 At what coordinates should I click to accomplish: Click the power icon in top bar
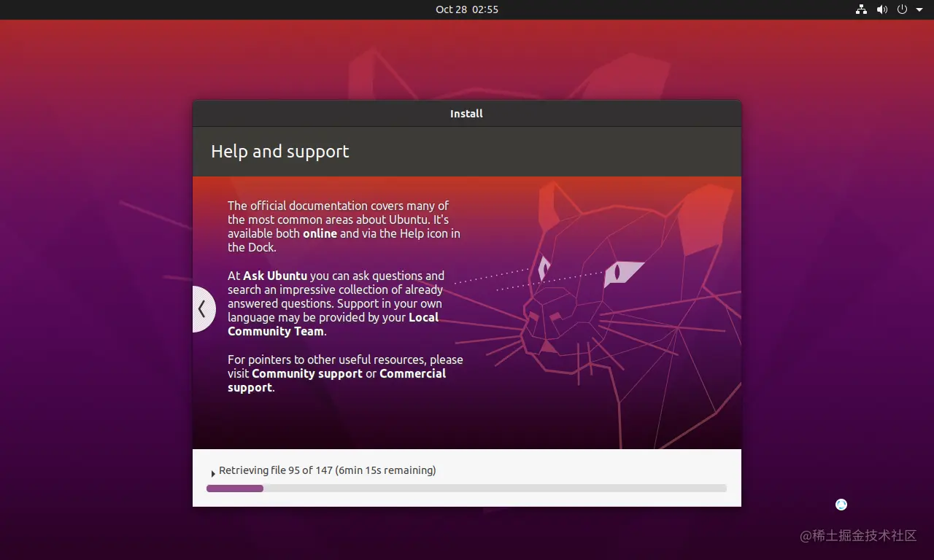tap(902, 9)
